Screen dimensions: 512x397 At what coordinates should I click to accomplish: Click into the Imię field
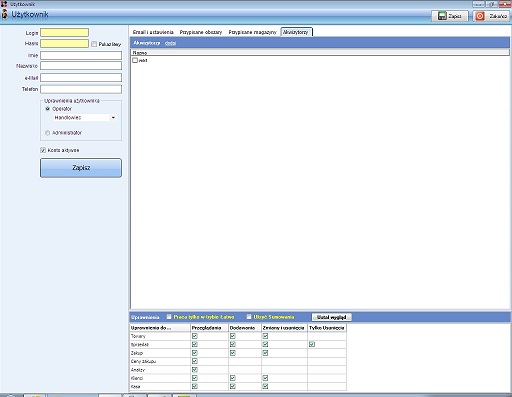(81, 55)
